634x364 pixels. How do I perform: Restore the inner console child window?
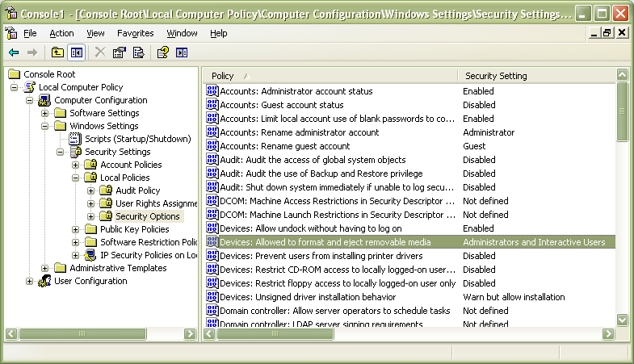pos(607,33)
